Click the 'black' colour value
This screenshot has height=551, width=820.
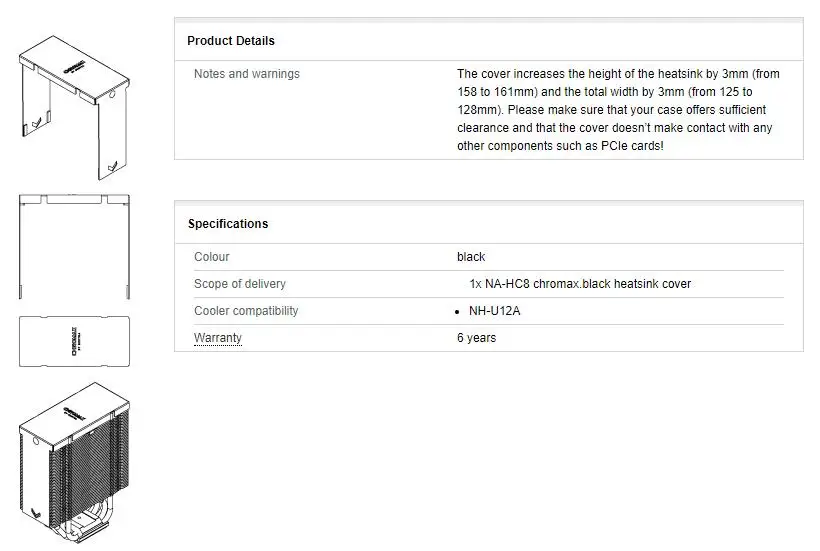tap(471, 257)
